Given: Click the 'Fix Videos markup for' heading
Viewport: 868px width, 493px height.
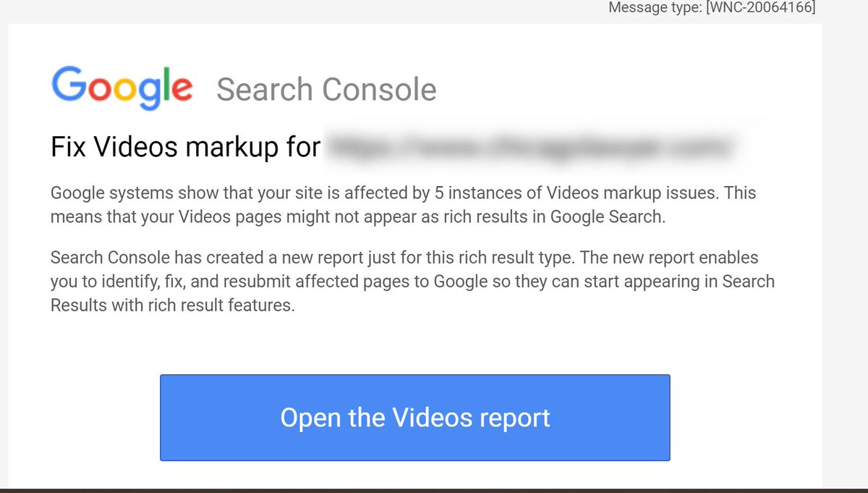Looking at the screenshot, I should [185, 148].
